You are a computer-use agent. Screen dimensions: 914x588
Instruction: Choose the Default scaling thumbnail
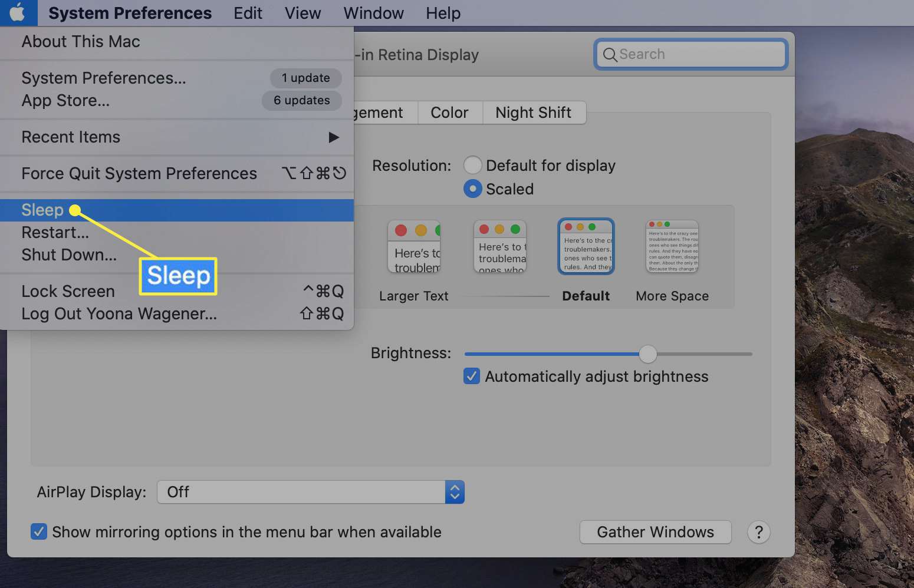coord(586,247)
